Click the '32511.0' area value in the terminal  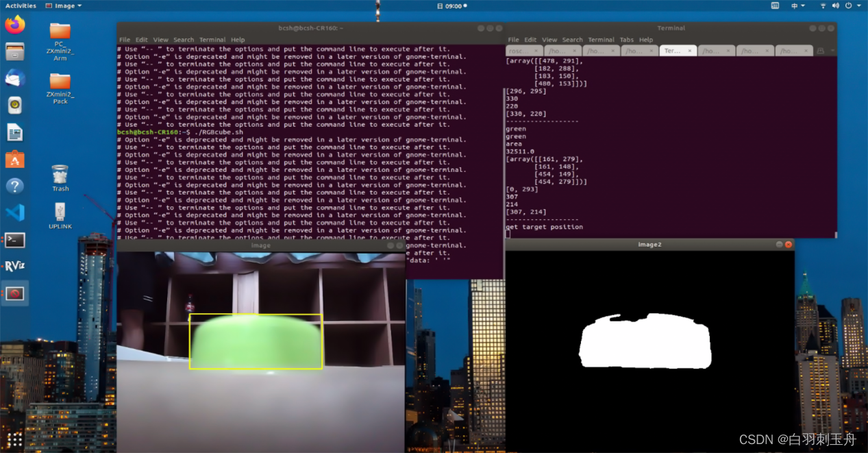point(519,151)
